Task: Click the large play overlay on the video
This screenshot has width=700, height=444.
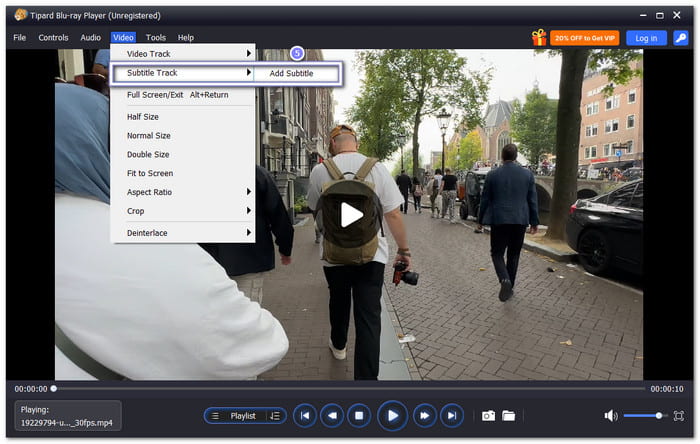Action: (351, 215)
